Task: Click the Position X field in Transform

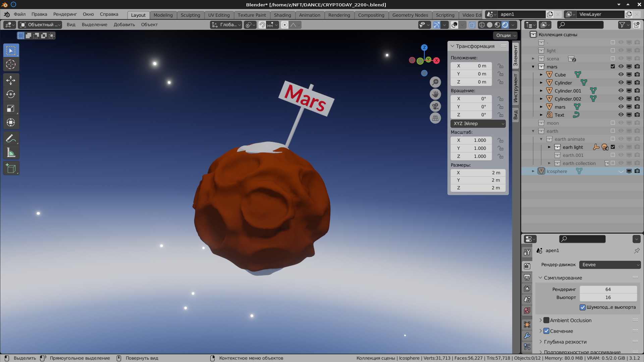Action: tap(471, 66)
